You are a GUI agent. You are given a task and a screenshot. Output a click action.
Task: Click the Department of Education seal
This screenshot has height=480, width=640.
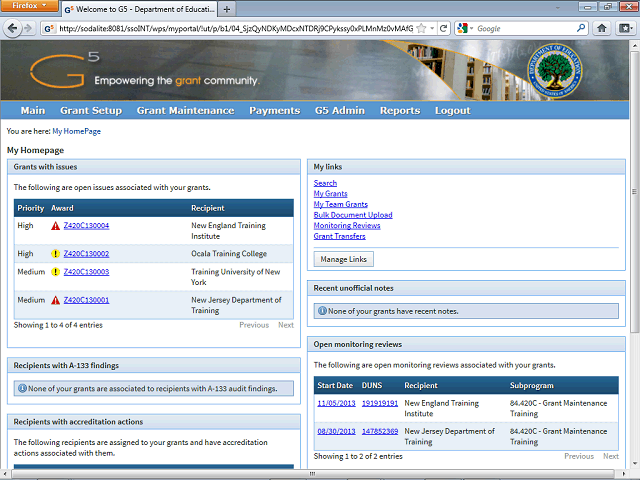click(555, 70)
